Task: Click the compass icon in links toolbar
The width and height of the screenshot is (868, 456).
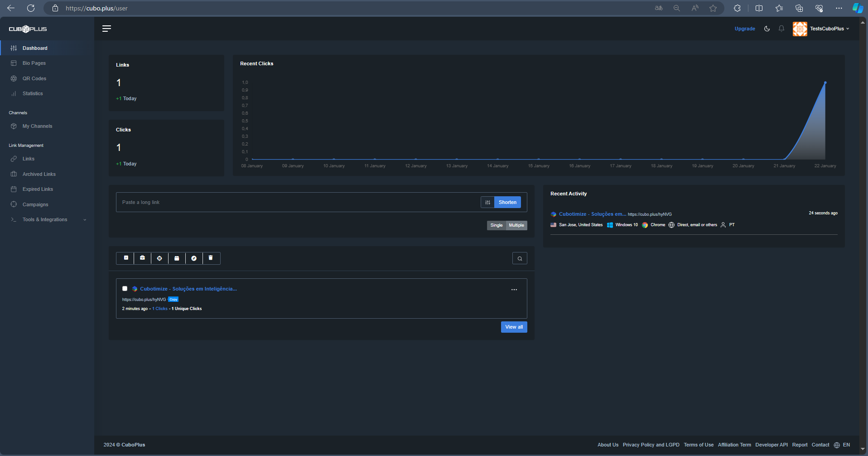Action: pos(194,258)
